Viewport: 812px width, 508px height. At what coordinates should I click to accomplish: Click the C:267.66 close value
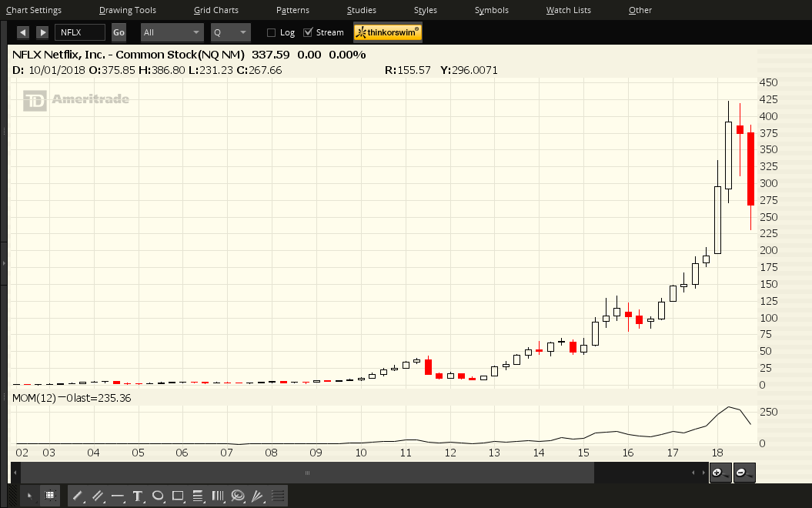pos(259,70)
